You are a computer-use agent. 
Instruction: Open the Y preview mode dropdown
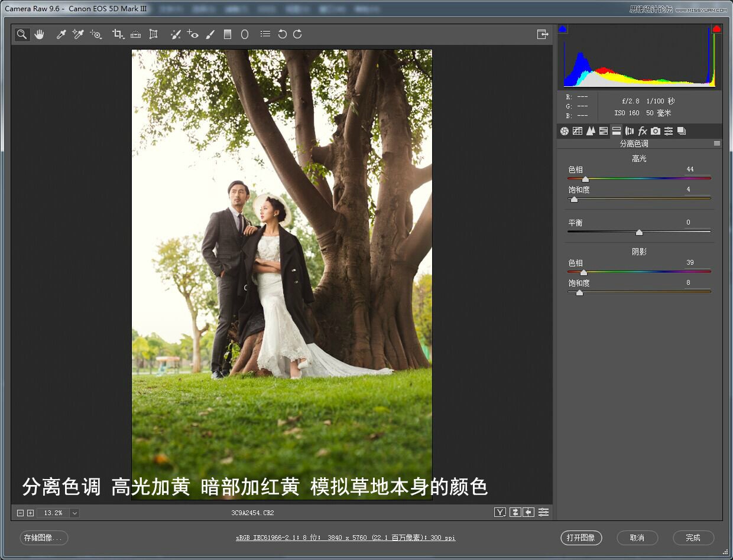pos(500,512)
